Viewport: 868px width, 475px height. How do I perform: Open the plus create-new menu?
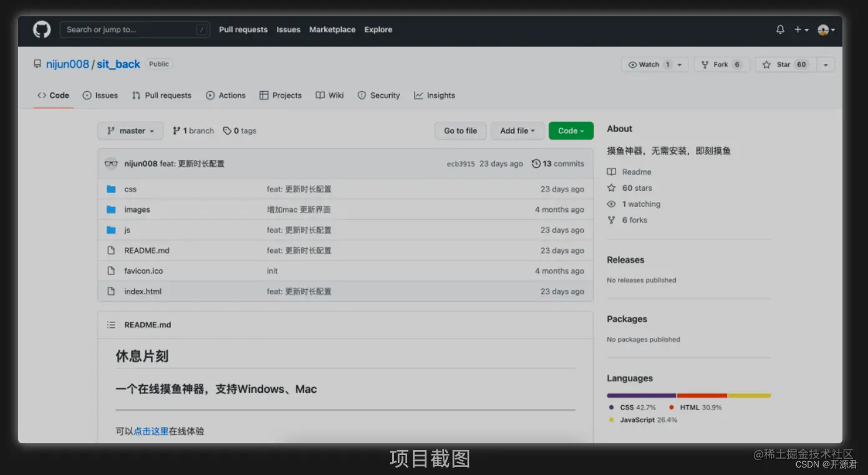tap(801, 29)
